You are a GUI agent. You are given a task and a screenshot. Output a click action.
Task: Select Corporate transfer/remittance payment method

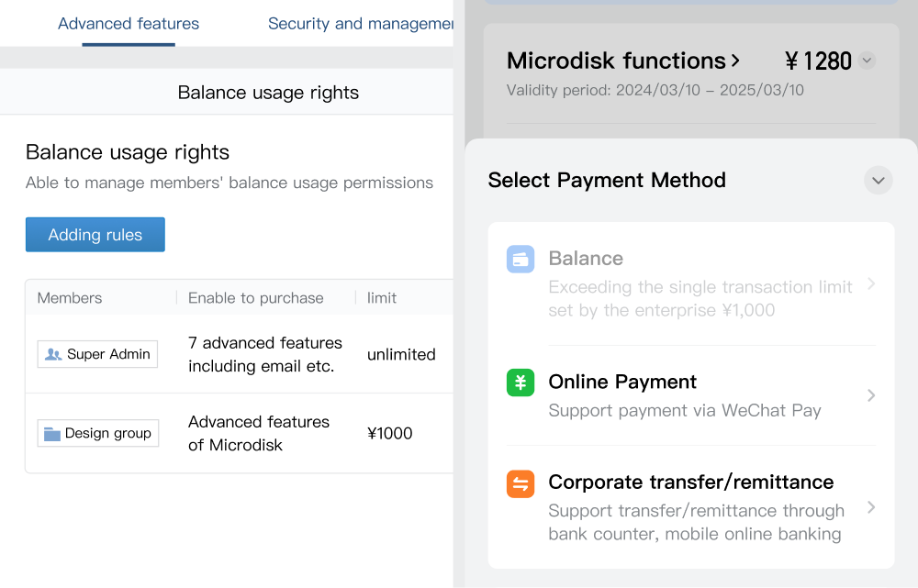(691, 507)
